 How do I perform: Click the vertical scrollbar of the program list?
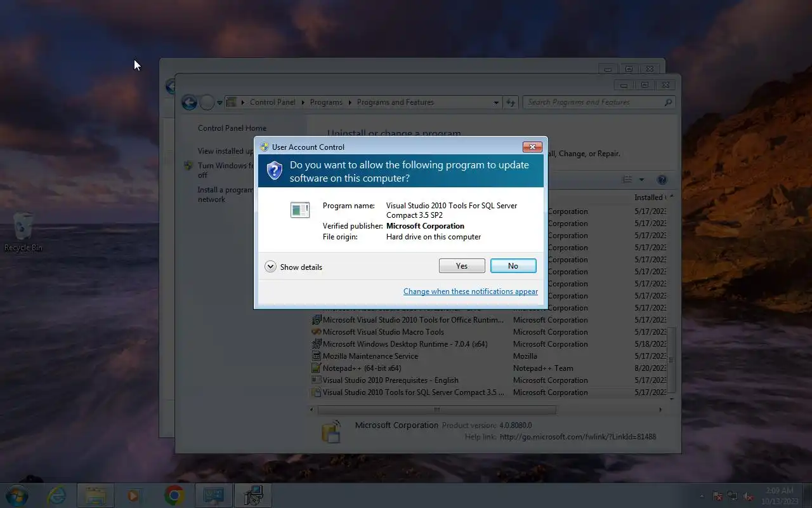pos(671,359)
